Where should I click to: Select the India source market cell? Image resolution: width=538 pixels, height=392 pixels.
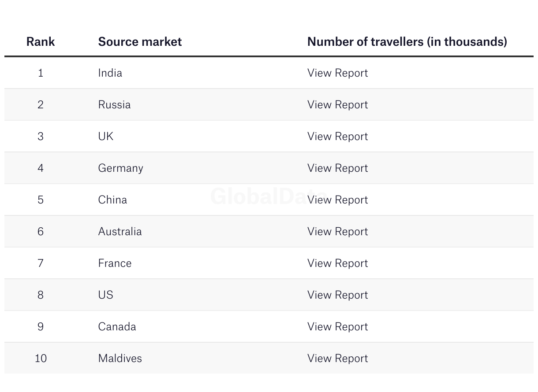click(110, 73)
